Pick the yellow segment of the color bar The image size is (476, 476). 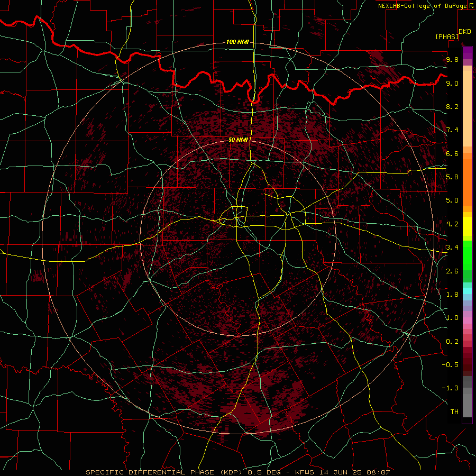pos(467,226)
